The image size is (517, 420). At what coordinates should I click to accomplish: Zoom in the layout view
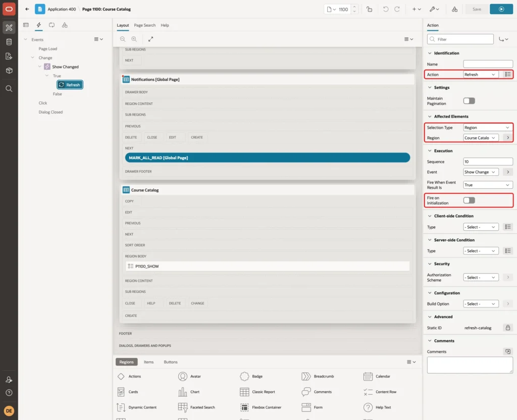134,39
